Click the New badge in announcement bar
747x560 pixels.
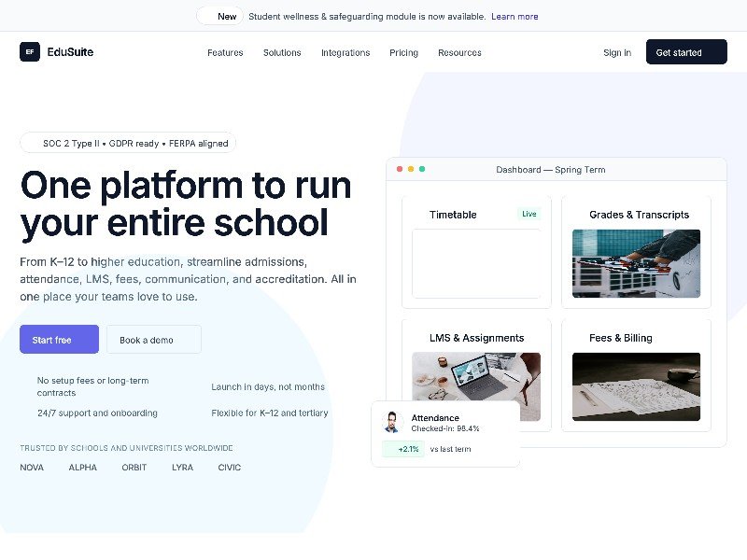pyautogui.click(x=220, y=16)
